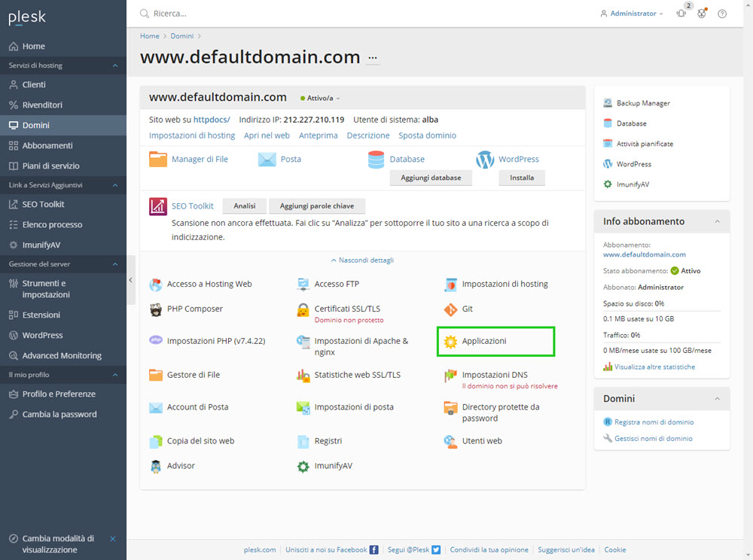Collapse the Il mio profilo sidebar section

coord(115,375)
